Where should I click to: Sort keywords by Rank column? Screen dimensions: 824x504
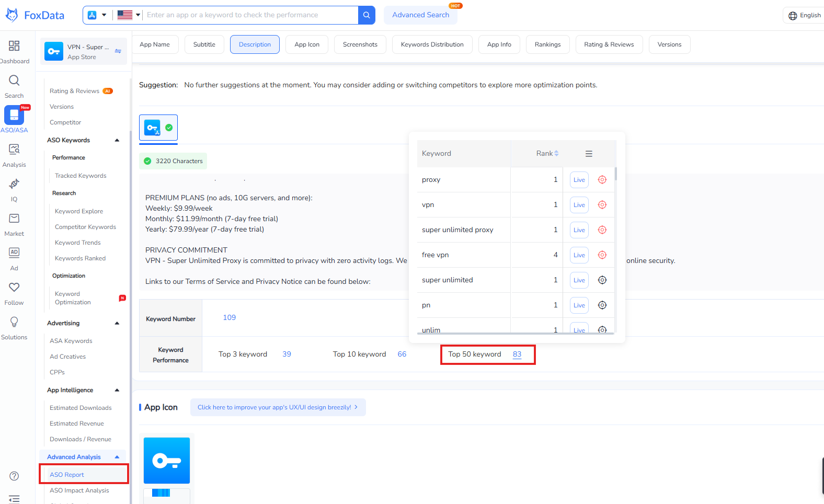click(547, 154)
